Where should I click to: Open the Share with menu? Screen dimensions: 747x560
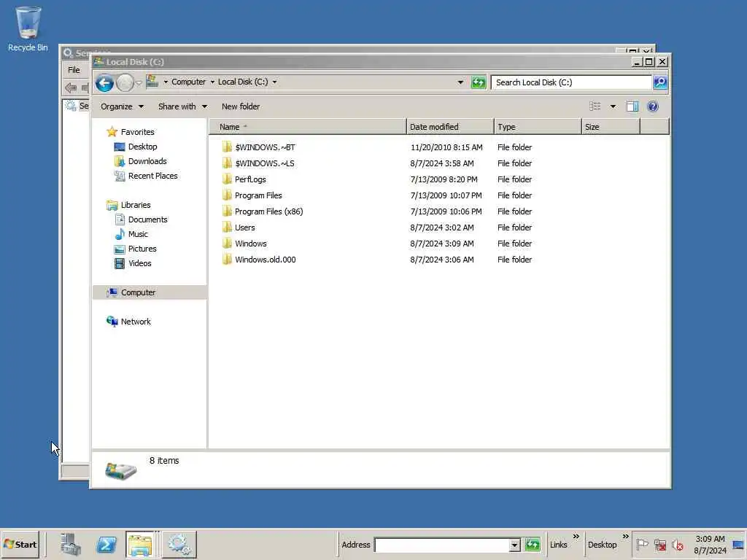pos(182,106)
